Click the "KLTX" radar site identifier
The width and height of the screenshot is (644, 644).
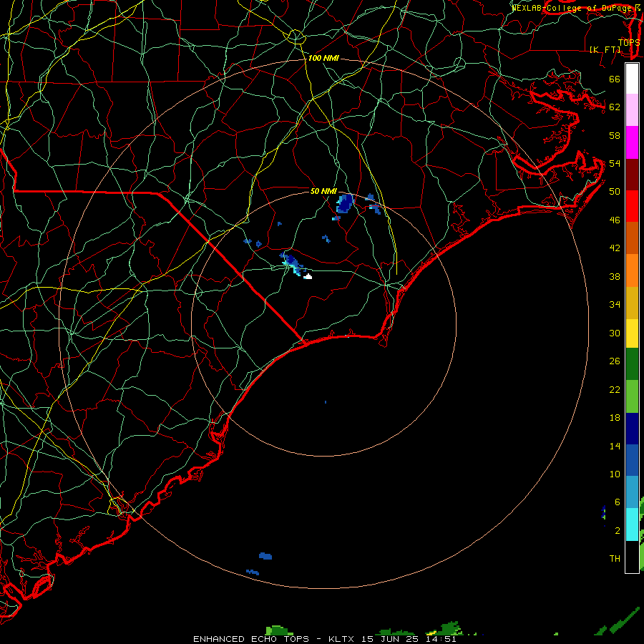(343, 639)
